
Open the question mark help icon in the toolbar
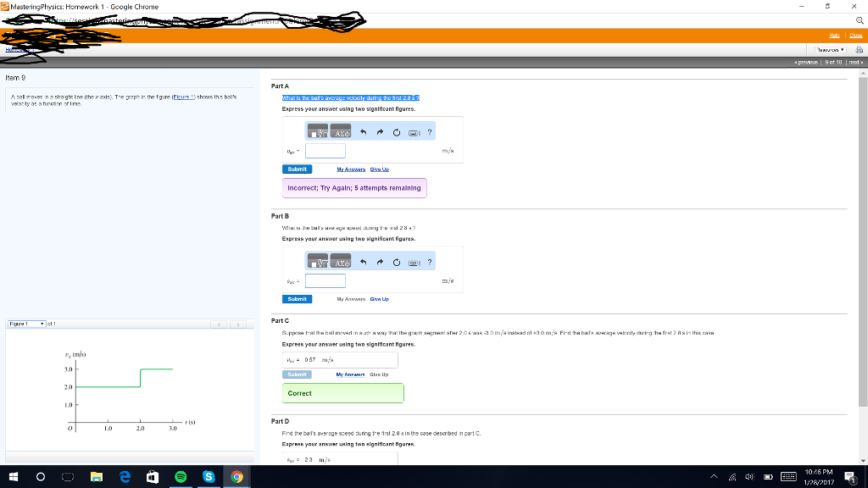click(x=430, y=131)
